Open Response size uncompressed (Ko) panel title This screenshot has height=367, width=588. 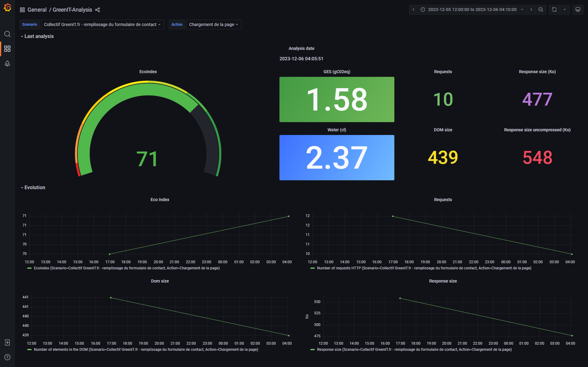point(537,130)
